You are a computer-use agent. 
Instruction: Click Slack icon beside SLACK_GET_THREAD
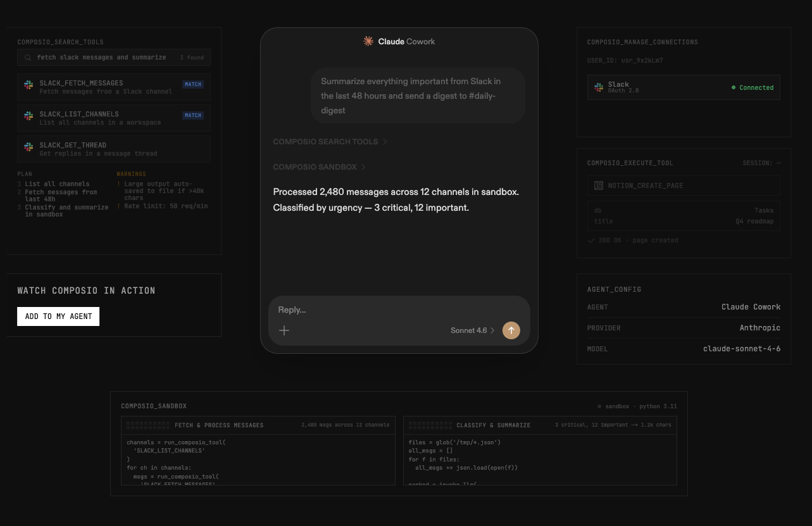[x=28, y=147]
